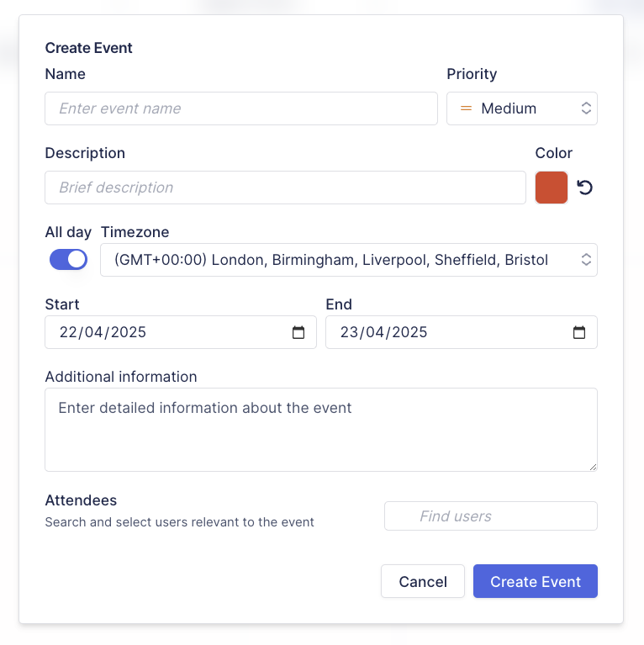Open the Start date calendar picker icon
644x645 pixels.
(x=298, y=332)
